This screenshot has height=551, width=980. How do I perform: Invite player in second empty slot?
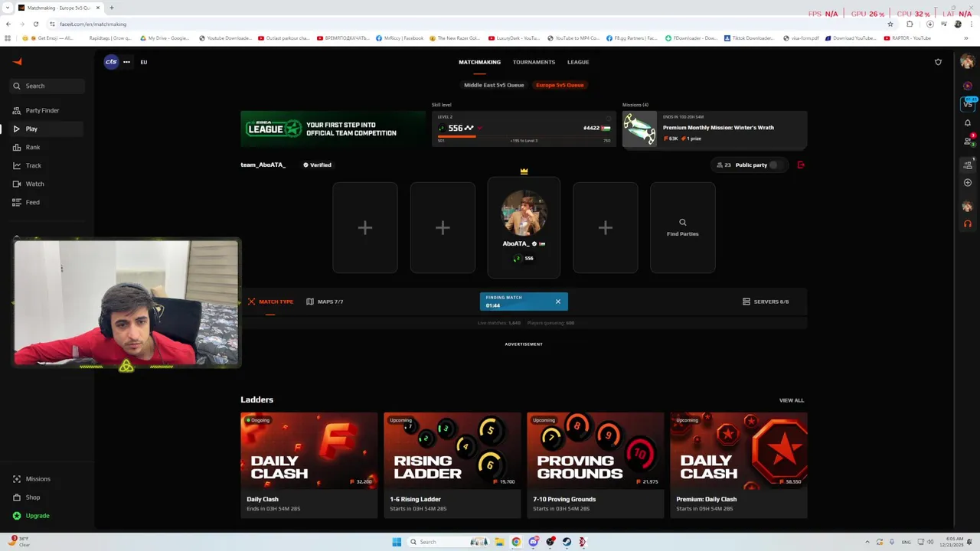[443, 227]
